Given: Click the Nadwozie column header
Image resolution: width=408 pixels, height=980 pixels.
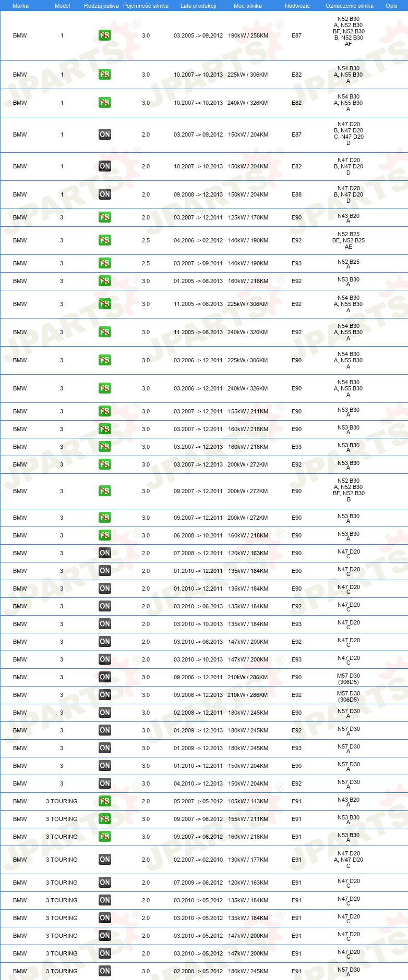Looking at the screenshot, I should pos(297,6).
